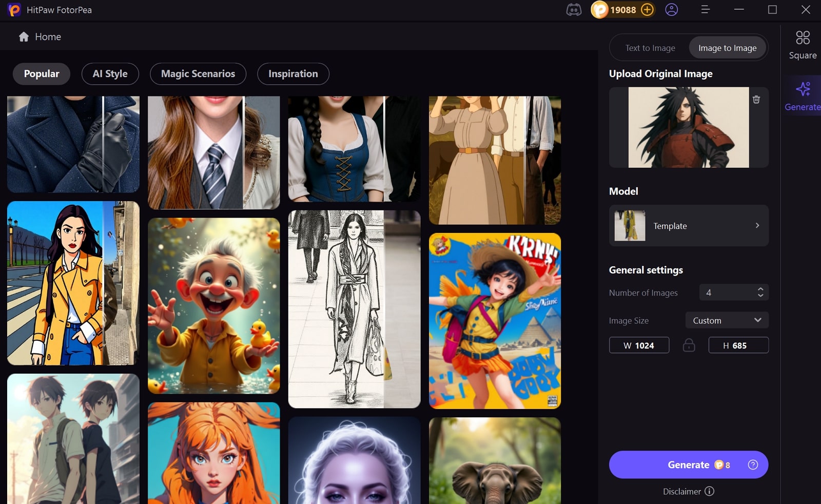This screenshot has width=821, height=504.
Task: Switch to the Text to Image tab
Action: 650,48
